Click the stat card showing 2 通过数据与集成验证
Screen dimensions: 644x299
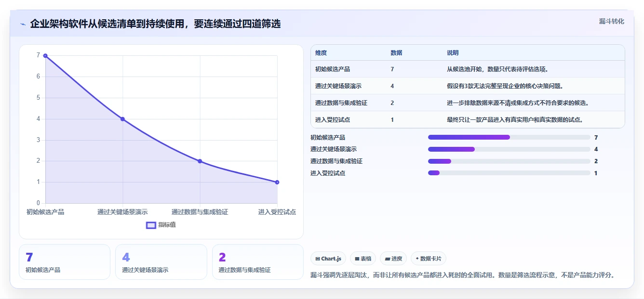[x=258, y=262]
